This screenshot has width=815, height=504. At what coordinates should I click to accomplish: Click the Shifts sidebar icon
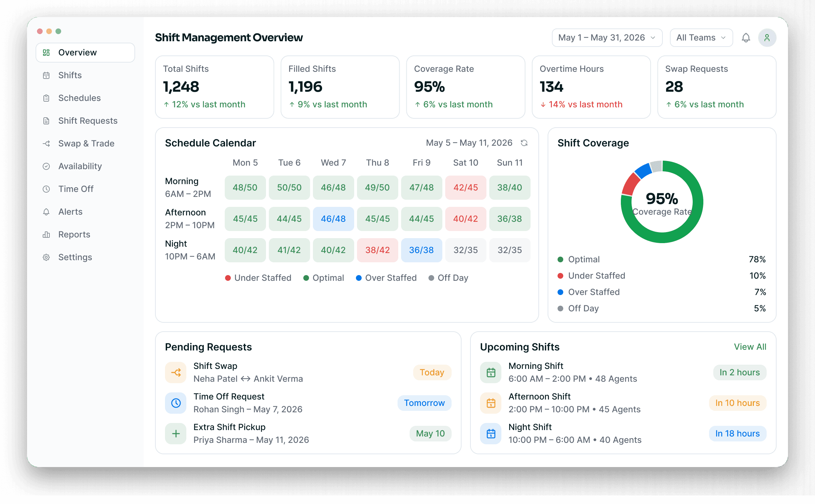pyautogui.click(x=46, y=75)
